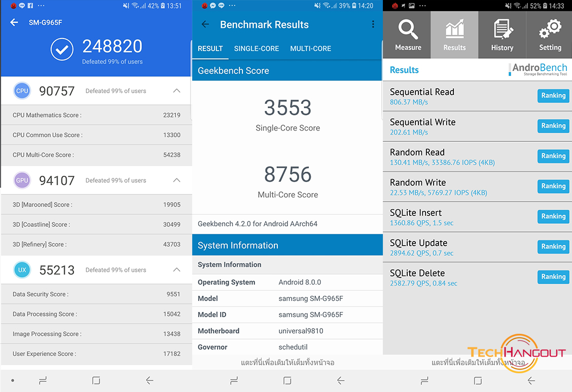Select the 3D [Coastline] Score row
Image resolution: width=572 pixels, height=392 pixels.
[96, 224]
